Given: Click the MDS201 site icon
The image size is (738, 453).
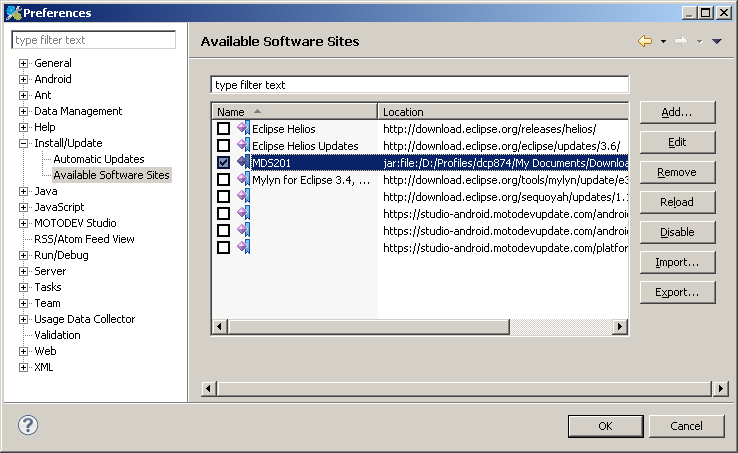Looking at the screenshot, I should click(243, 162).
